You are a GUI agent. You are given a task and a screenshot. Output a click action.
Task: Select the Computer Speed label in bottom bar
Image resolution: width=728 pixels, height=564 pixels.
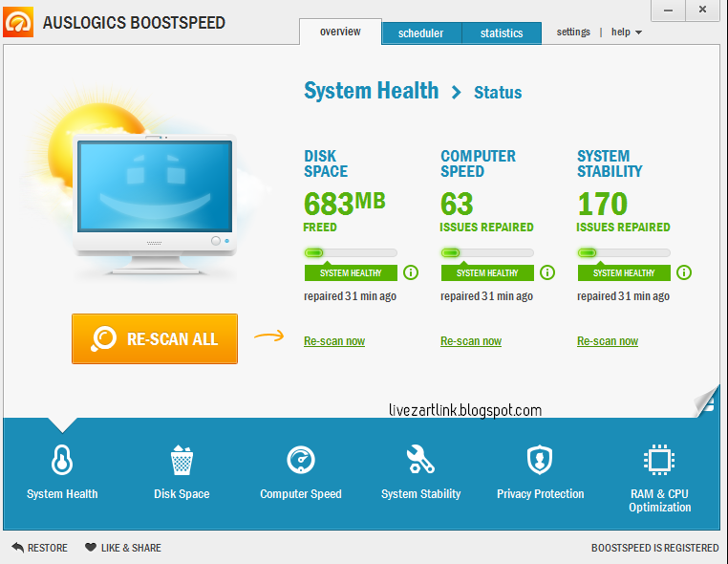pos(301,494)
